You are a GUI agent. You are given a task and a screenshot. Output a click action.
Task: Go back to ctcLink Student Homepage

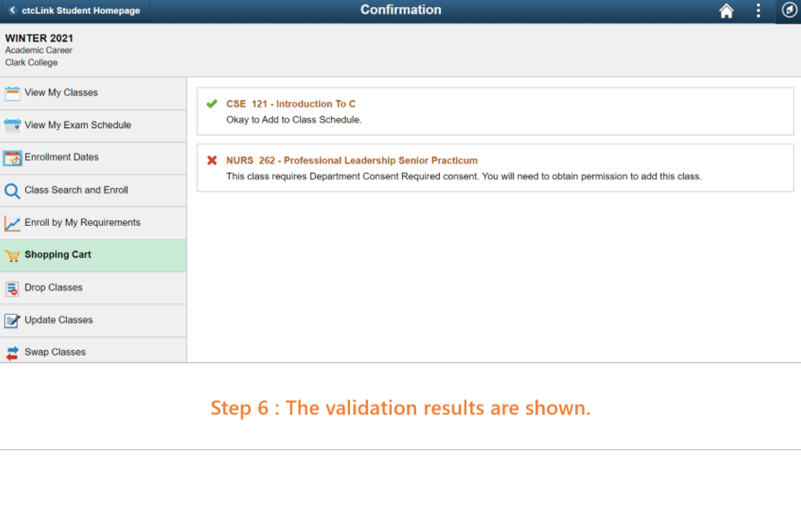tap(75, 11)
